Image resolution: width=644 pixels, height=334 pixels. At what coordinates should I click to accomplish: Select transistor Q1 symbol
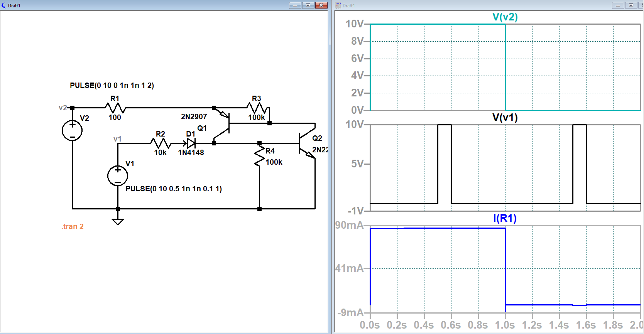[222, 124]
